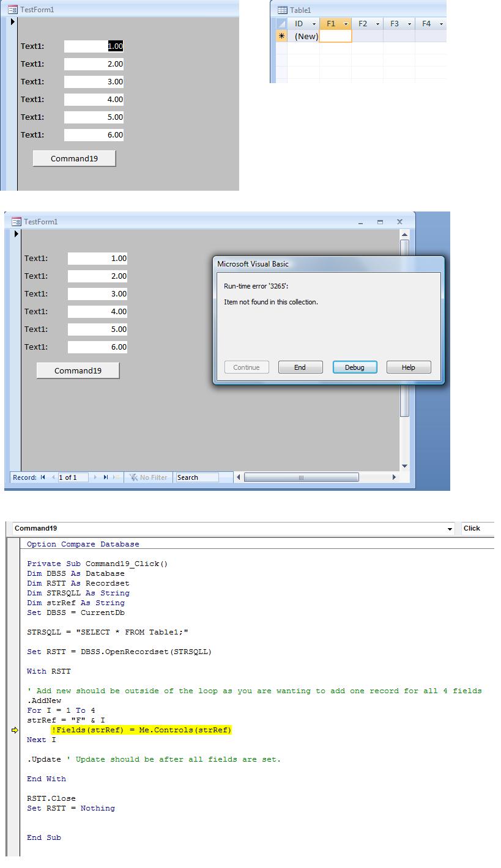Expand the F1 column dropdown arrow in Table1
The width and height of the screenshot is (501, 868).
346,24
